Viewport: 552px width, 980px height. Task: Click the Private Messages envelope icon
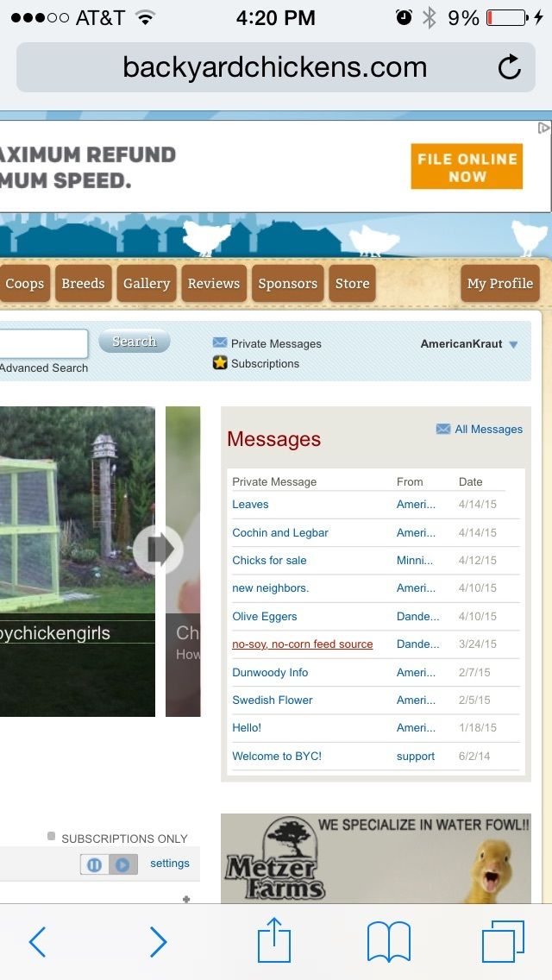click(x=219, y=342)
